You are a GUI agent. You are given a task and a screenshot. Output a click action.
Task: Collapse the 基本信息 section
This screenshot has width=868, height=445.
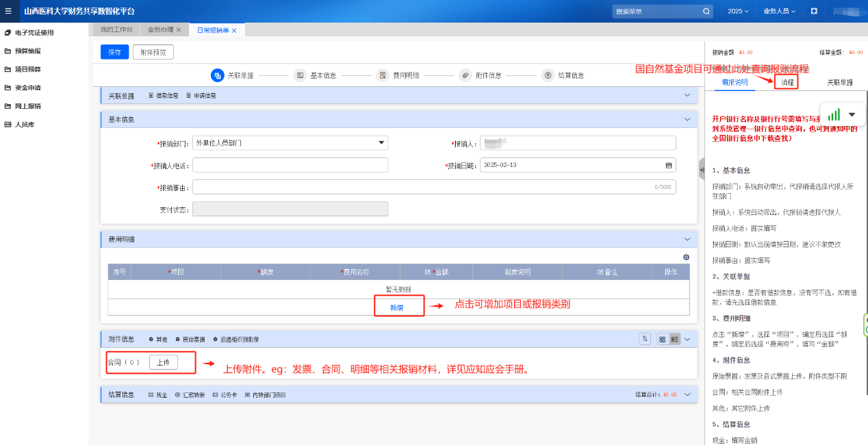coord(687,120)
